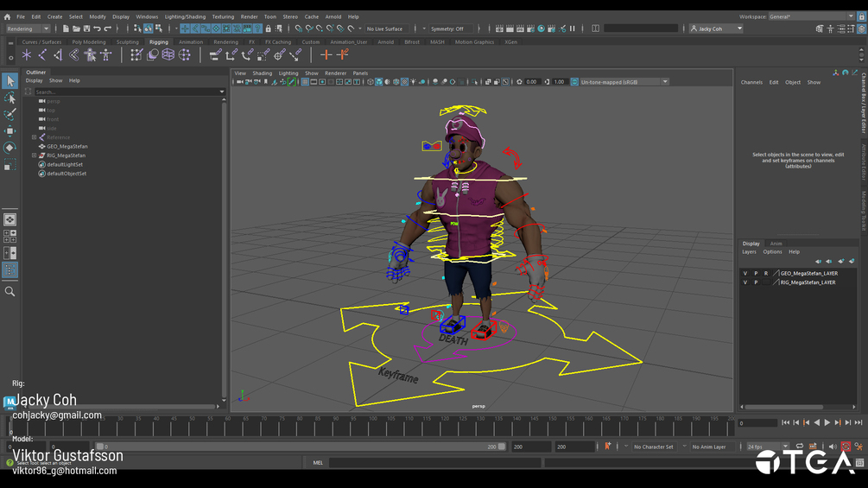Viewport: 868px width, 488px height.
Task: Click the single-pane layout icon
Action: click(x=10, y=219)
